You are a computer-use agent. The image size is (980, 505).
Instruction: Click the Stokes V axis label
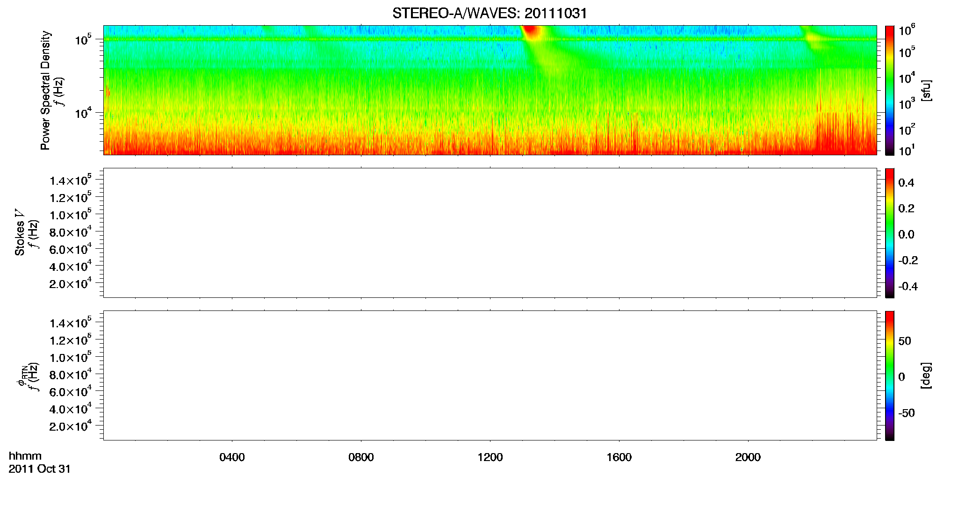coord(20,232)
